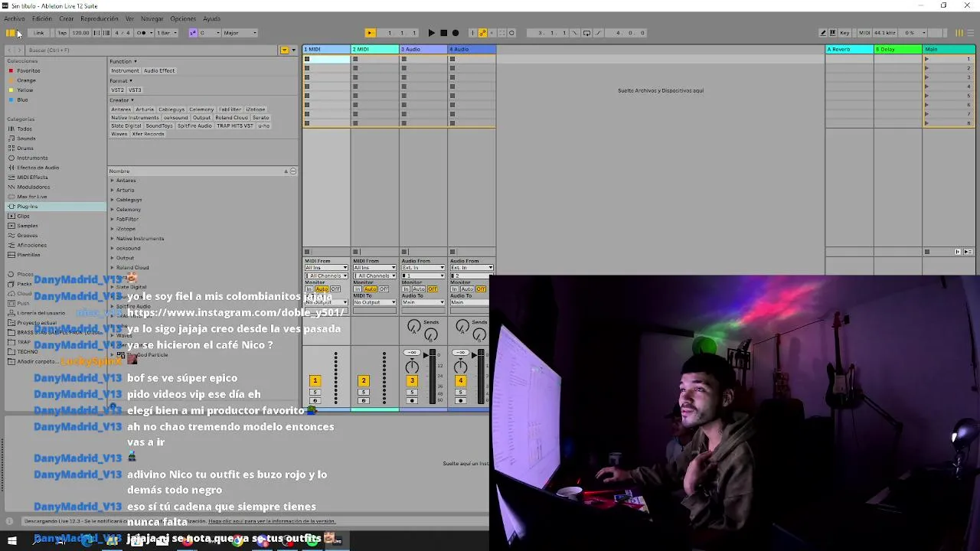Toggle the Draw Mode pencil icon

[823, 33]
